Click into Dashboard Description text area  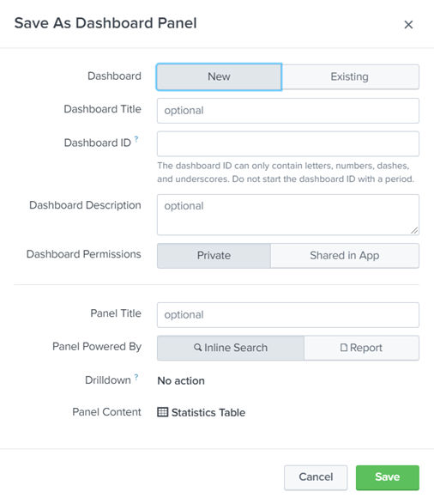pos(288,215)
